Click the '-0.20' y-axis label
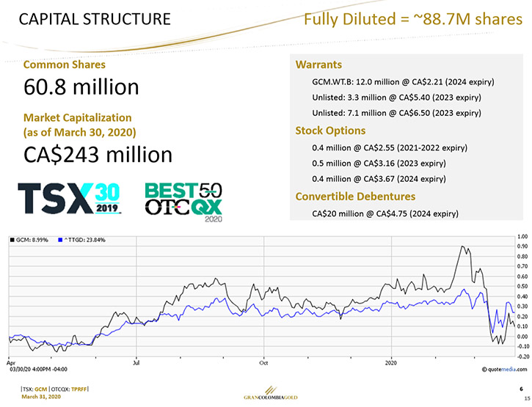532x407 pixels. 522,356
